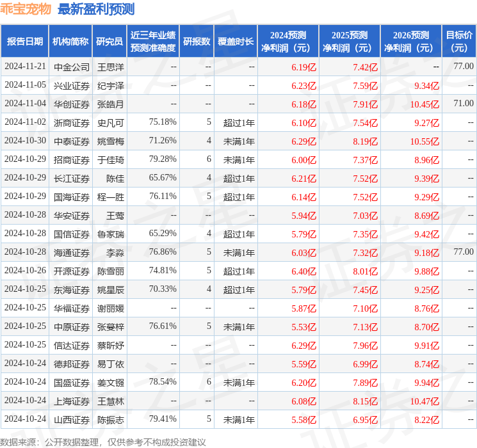Screen dimensions: 477x448
Task: Select the 中原证券 institution cell
Action: click(x=72, y=327)
